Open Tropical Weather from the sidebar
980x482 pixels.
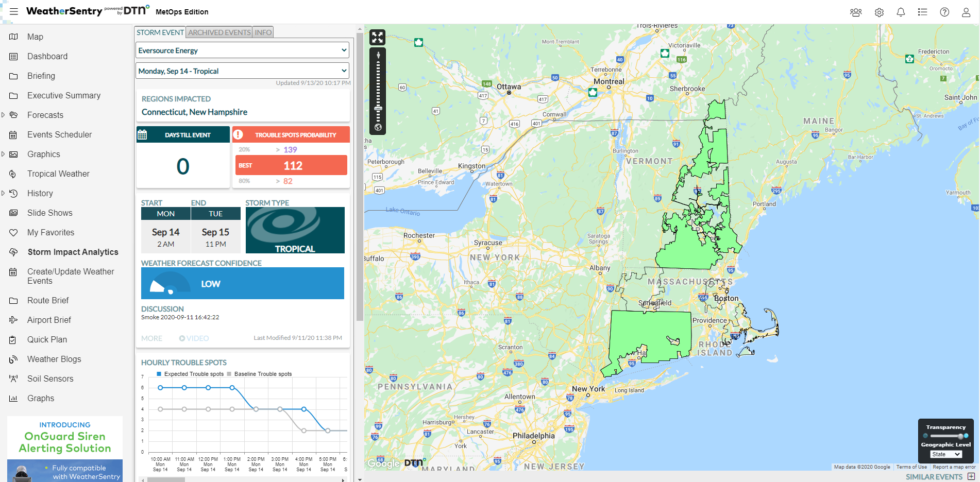pyautogui.click(x=58, y=174)
